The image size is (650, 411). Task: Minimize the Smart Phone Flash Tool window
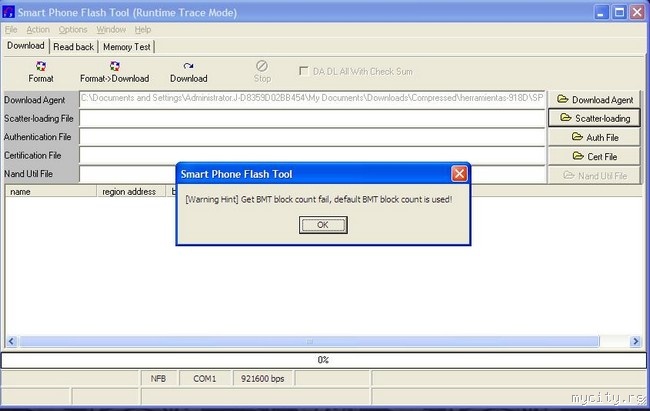pyautogui.click(x=601, y=12)
